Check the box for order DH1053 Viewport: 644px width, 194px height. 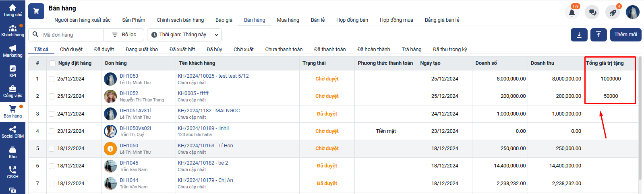52,79
